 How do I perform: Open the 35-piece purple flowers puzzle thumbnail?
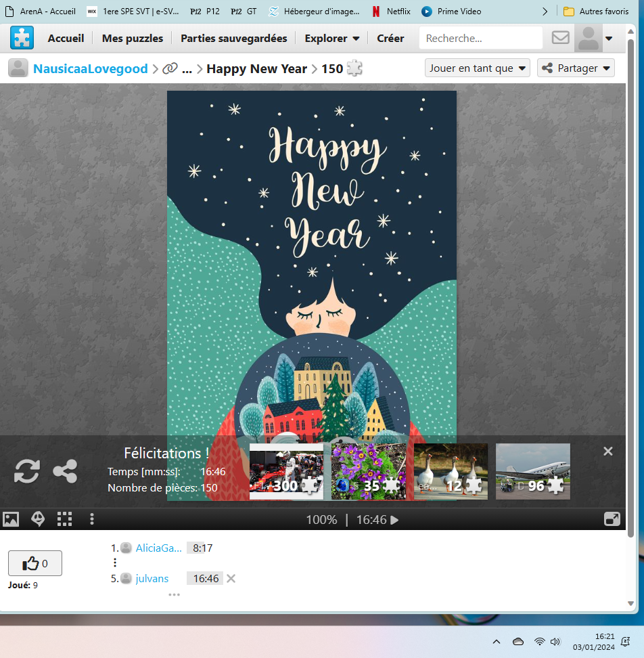click(x=369, y=471)
